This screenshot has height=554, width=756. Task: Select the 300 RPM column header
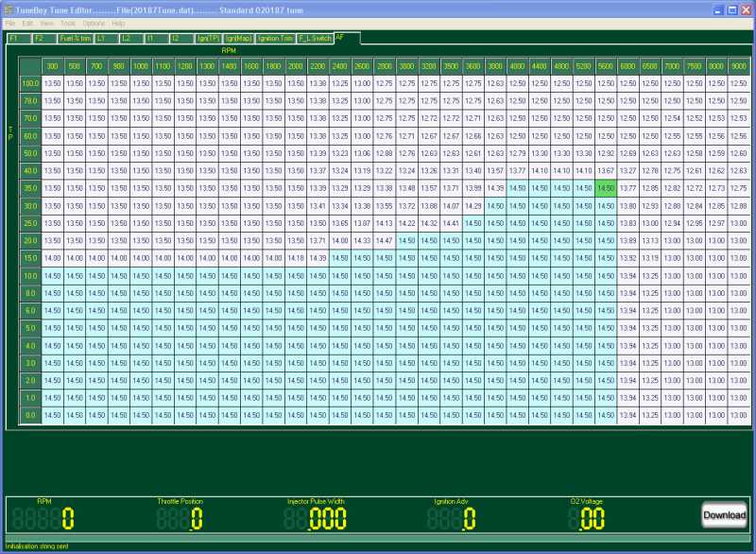click(53, 66)
